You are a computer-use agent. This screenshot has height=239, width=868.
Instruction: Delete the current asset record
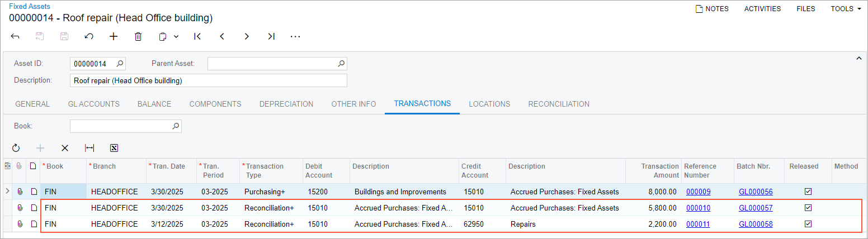tap(138, 36)
